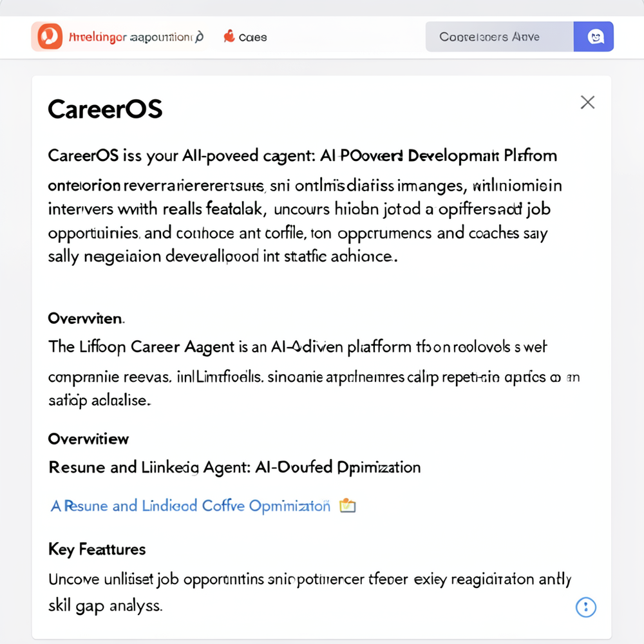Click the flame icon beside Cases
Screen dimensions: 644x644
pos(229,37)
